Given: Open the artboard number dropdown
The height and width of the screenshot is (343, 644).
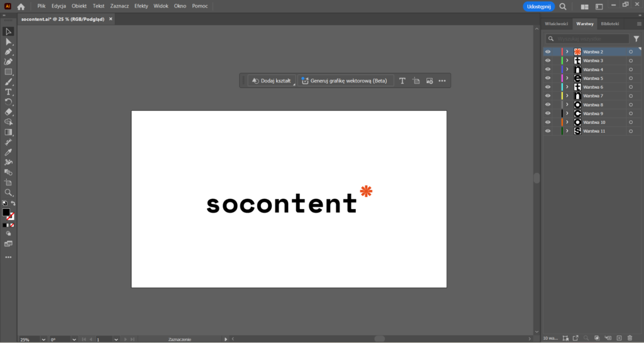Looking at the screenshot, I should 116,340.
